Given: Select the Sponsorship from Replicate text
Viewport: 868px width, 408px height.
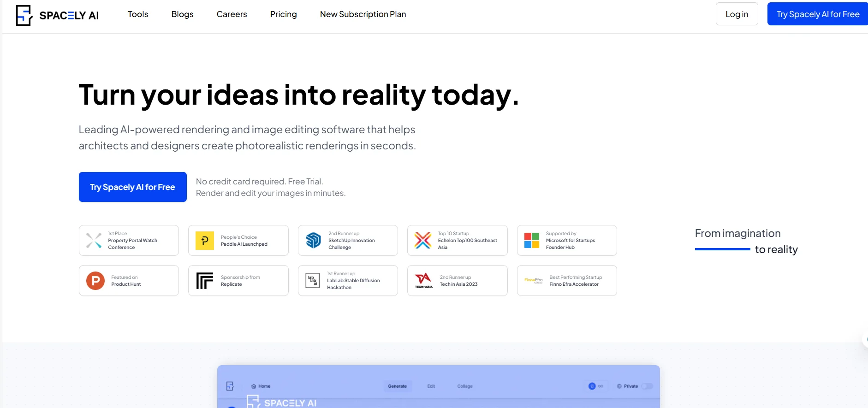Looking at the screenshot, I should 240,281.
